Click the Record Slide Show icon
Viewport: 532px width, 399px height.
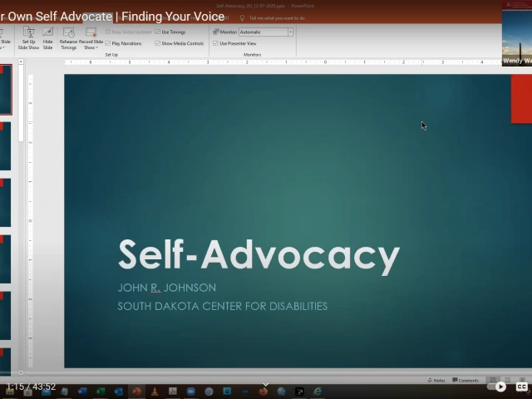tap(91, 32)
